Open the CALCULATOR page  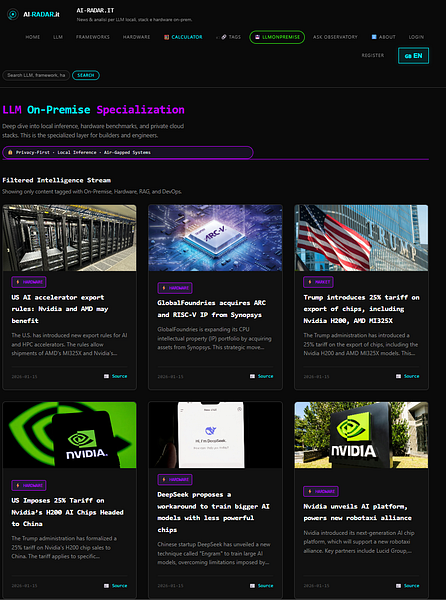[183, 37]
